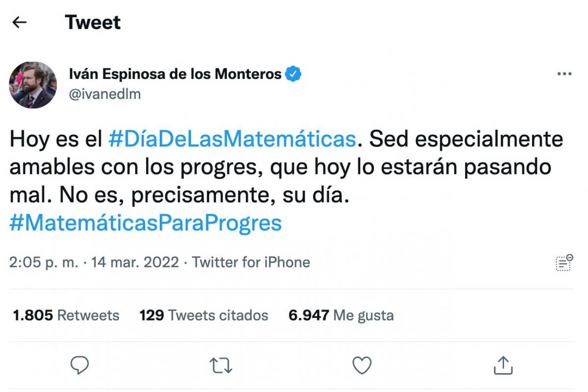Open the three-dot more options menu

[x=564, y=74]
